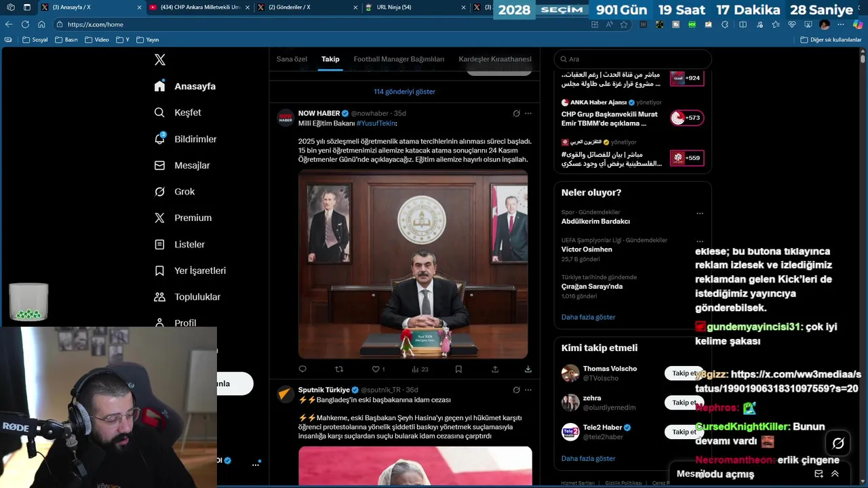Open options for Abdülkerim Bardakcı trend
Screen dimensions: 868x488
(x=700, y=213)
